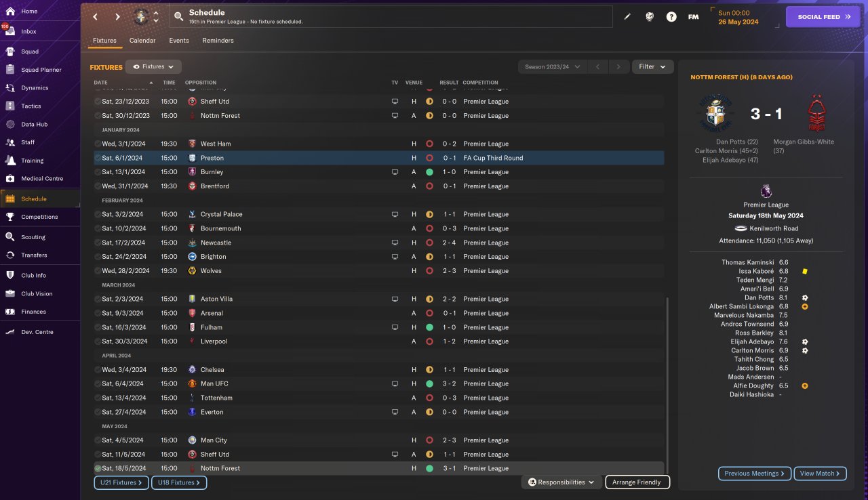This screenshot has width=868, height=500.
Task: Go to the next season arrow
Action: click(618, 67)
